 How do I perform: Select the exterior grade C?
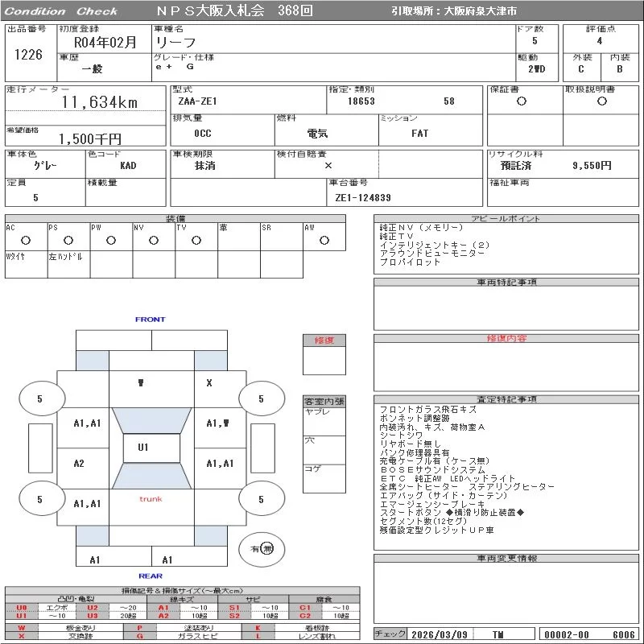point(580,69)
